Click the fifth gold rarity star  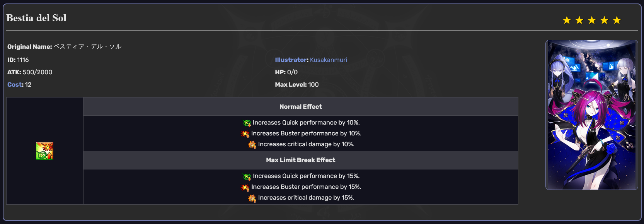tap(617, 20)
